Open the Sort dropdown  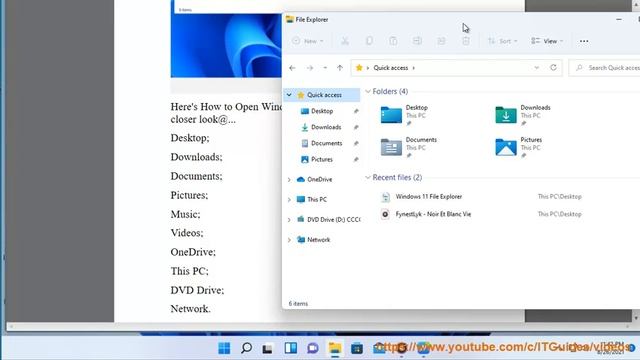pos(502,41)
